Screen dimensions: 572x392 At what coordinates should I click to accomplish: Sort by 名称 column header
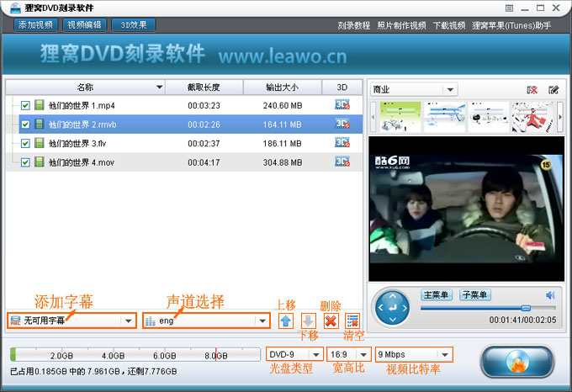point(85,87)
